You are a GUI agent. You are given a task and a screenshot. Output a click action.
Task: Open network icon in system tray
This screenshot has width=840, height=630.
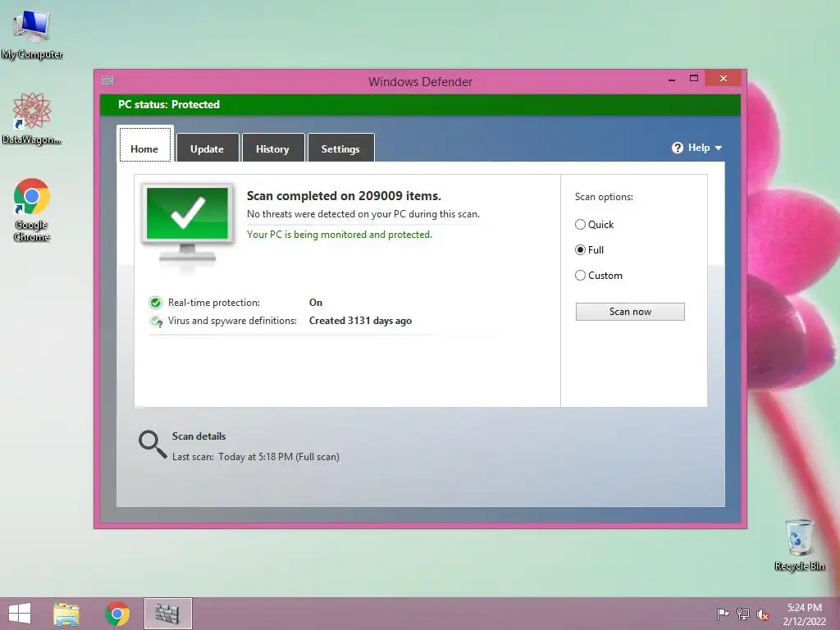pyautogui.click(x=743, y=614)
